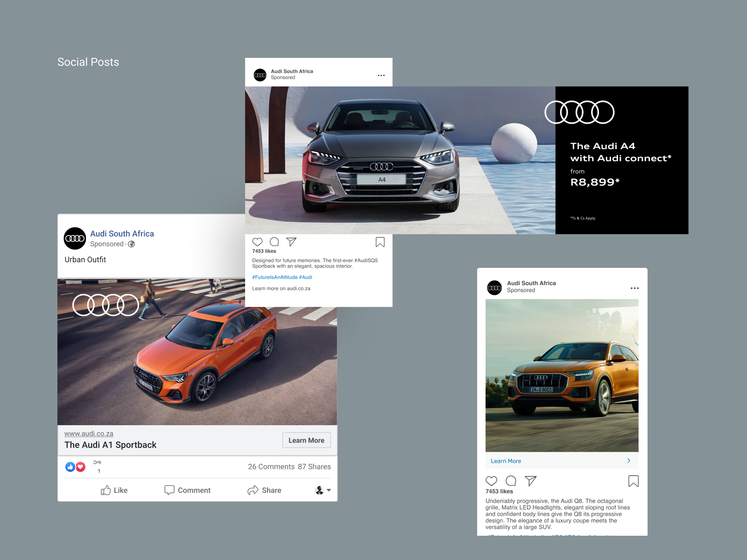Click the Like button on the Facebook post
The height and width of the screenshot is (560, 747).
coord(114,490)
